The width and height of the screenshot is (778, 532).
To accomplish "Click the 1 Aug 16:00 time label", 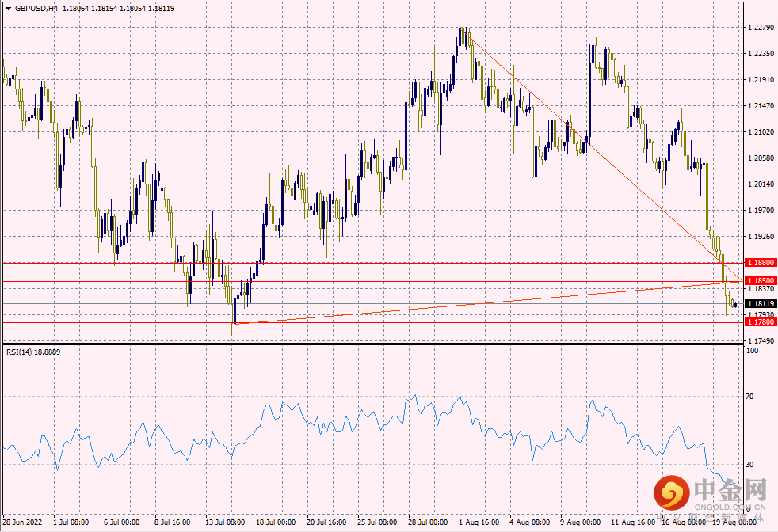I will click(x=479, y=522).
